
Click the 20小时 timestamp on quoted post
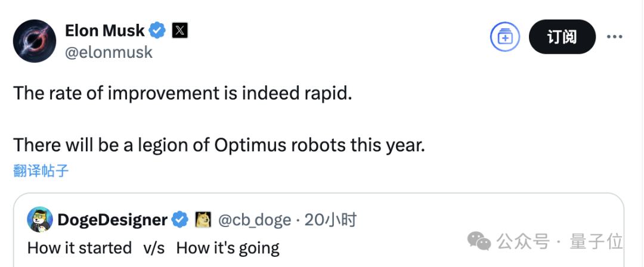click(330, 220)
